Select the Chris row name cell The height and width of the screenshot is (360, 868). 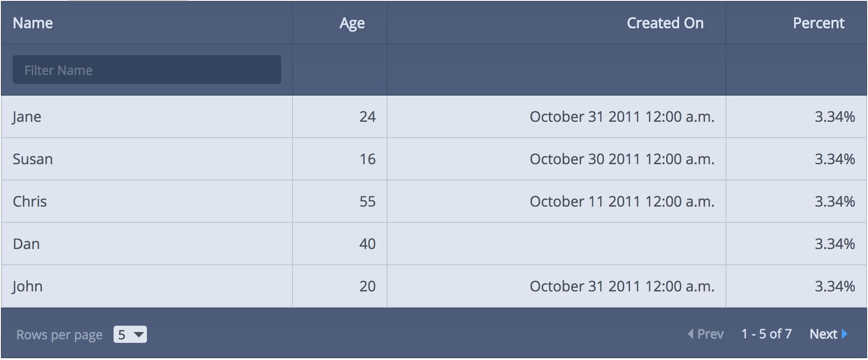147,202
